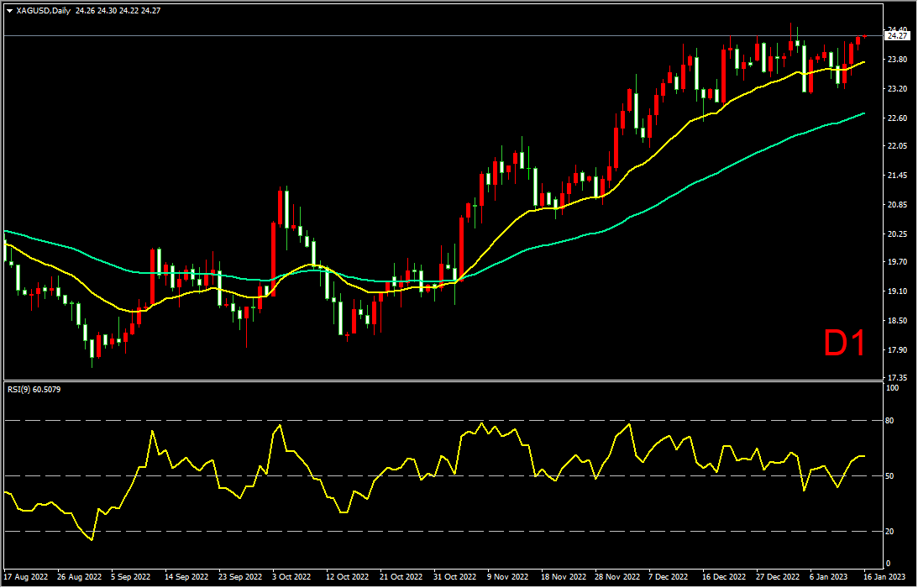This screenshot has width=918, height=588.
Task: Click the 22.60 price scale label
Action: tap(897, 118)
